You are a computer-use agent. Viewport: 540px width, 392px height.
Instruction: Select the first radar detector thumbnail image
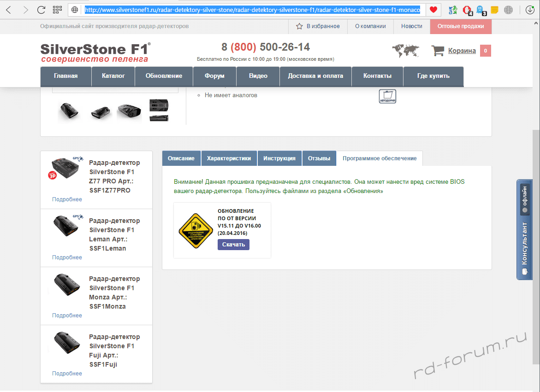click(x=70, y=111)
